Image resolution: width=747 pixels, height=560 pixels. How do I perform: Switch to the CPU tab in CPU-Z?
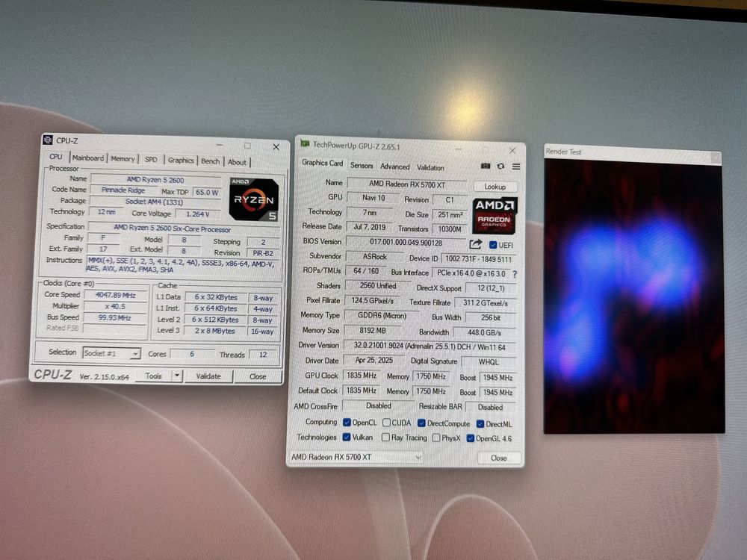tap(56, 156)
